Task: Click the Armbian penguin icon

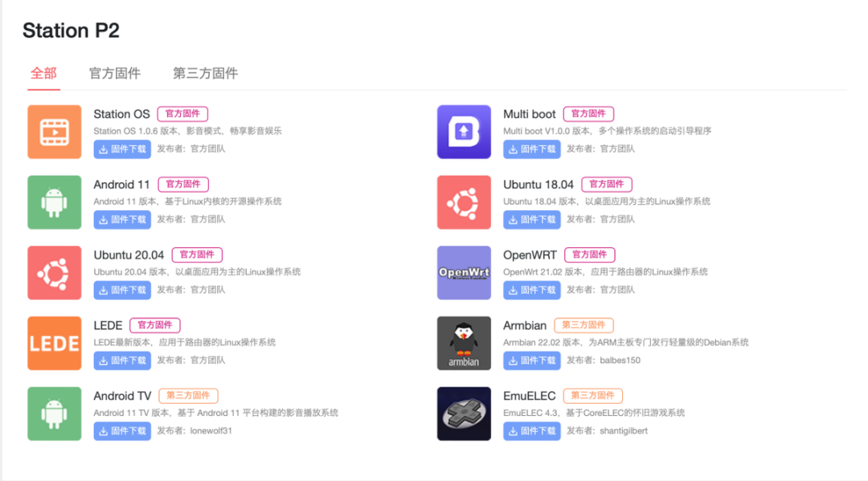Action: [464, 343]
